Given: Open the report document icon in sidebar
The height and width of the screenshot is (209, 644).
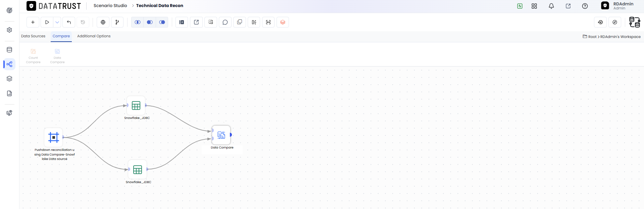Looking at the screenshot, I should click(x=9, y=93).
